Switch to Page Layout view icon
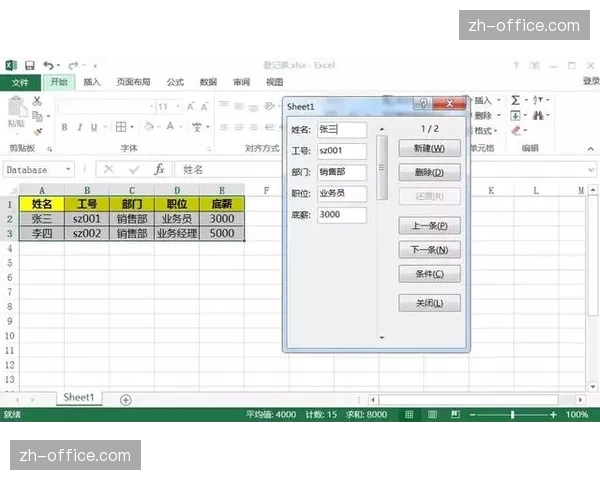Screen dimensions: 600x480 [432, 415]
